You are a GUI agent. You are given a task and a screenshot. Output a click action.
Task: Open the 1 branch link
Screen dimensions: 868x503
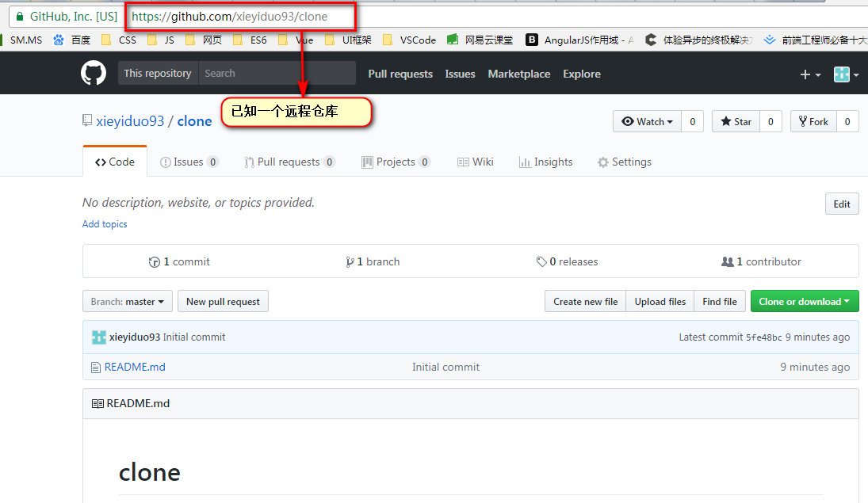pos(373,261)
